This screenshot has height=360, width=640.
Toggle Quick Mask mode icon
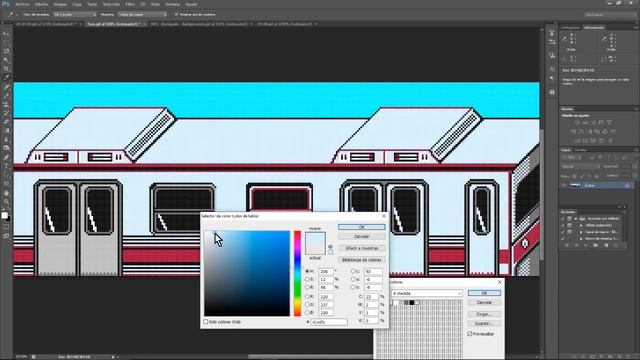6,227
